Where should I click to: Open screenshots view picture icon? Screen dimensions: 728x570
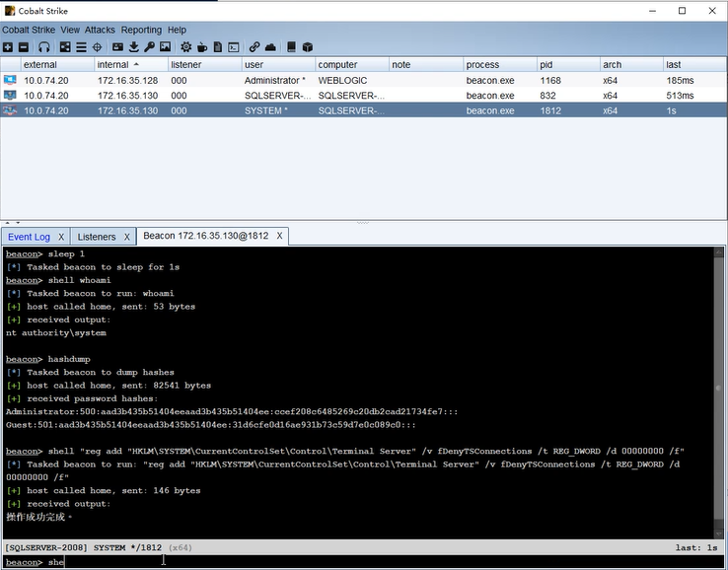165,47
